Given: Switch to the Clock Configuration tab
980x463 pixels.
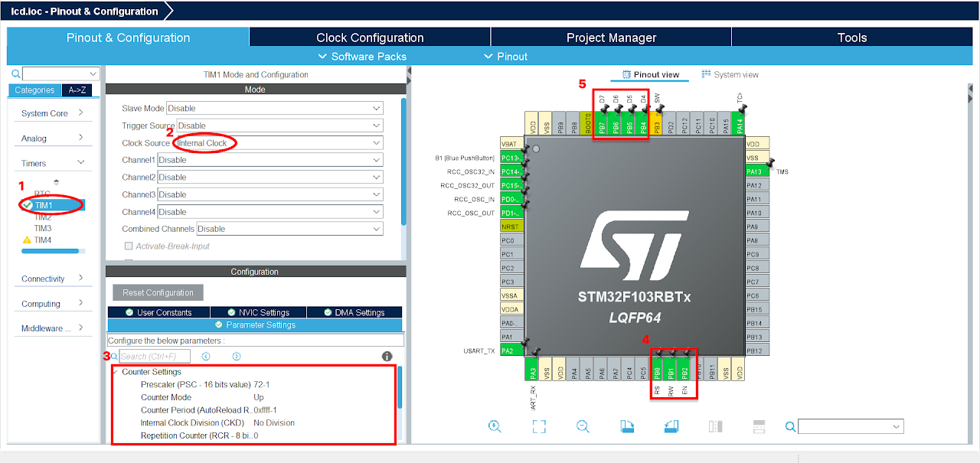Looking at the screenshot, I should coord(369,37).
